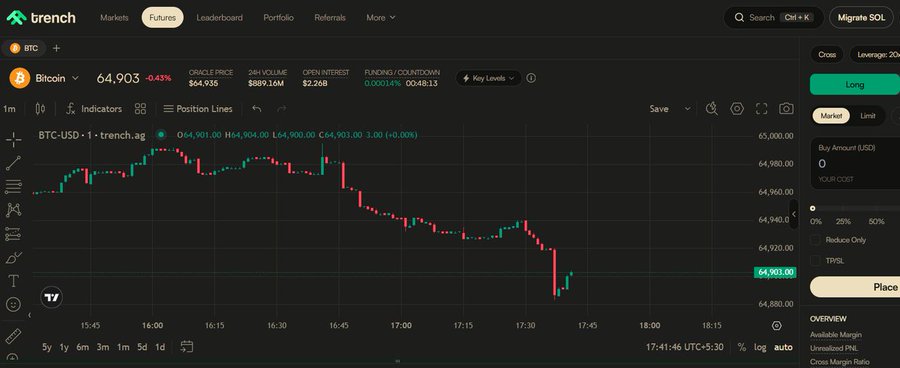The image size is (900, 368).
Task: Select the brush drawing tool
Action: tap(13, 257)
